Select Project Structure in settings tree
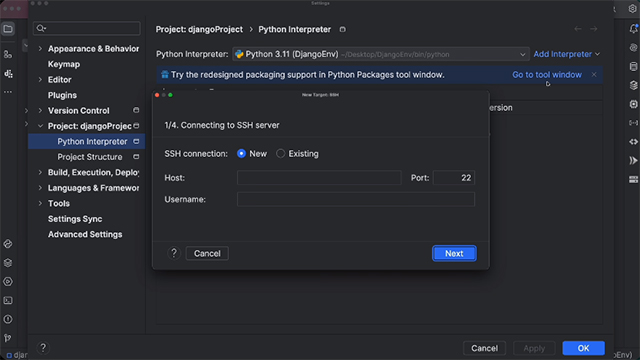640x360 pixels. 90,157
